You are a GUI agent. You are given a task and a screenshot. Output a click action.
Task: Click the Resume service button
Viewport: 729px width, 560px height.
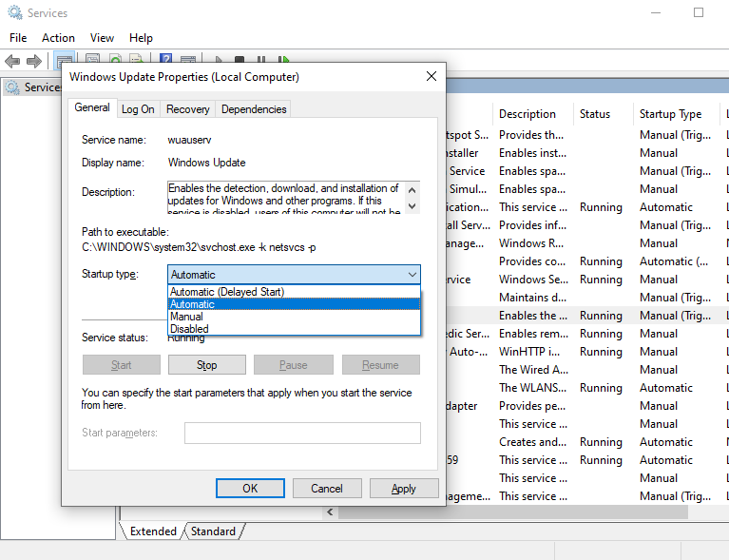(381, 365)
